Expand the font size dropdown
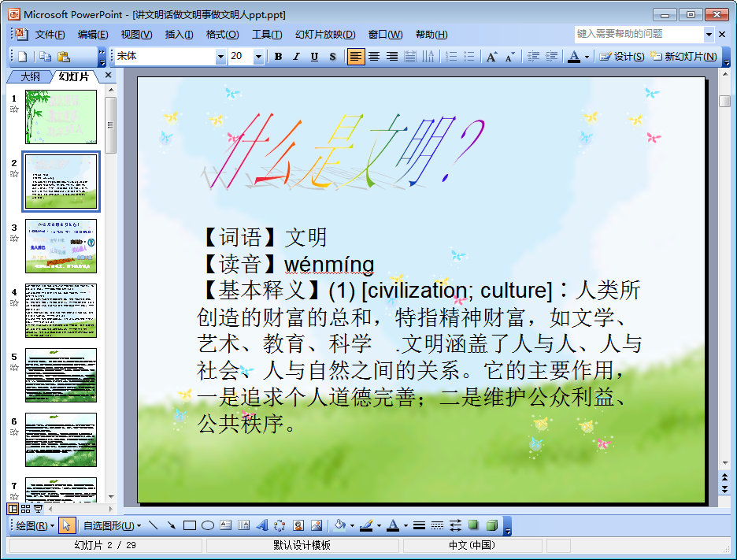Screen dimensions: 737x560 258,57
